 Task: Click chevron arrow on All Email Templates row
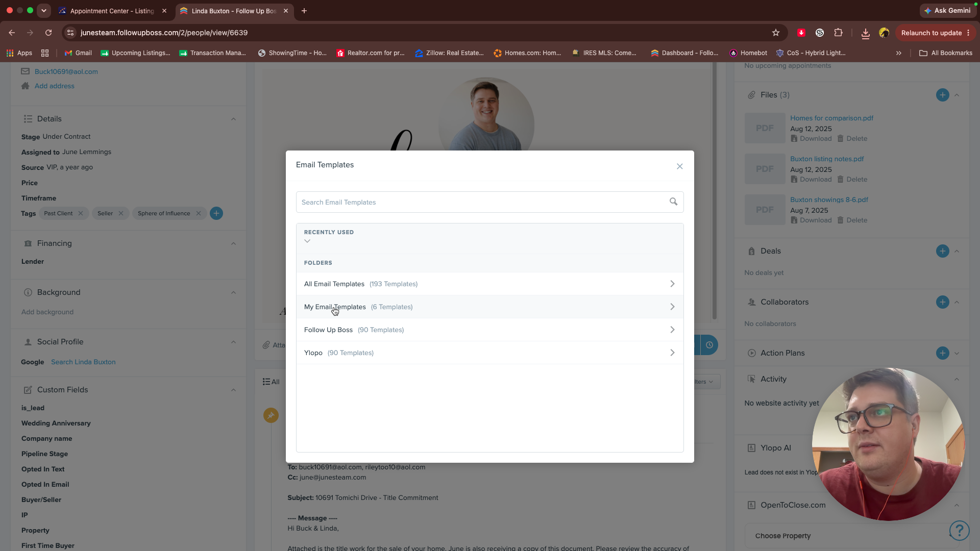[x=672, y=284]
